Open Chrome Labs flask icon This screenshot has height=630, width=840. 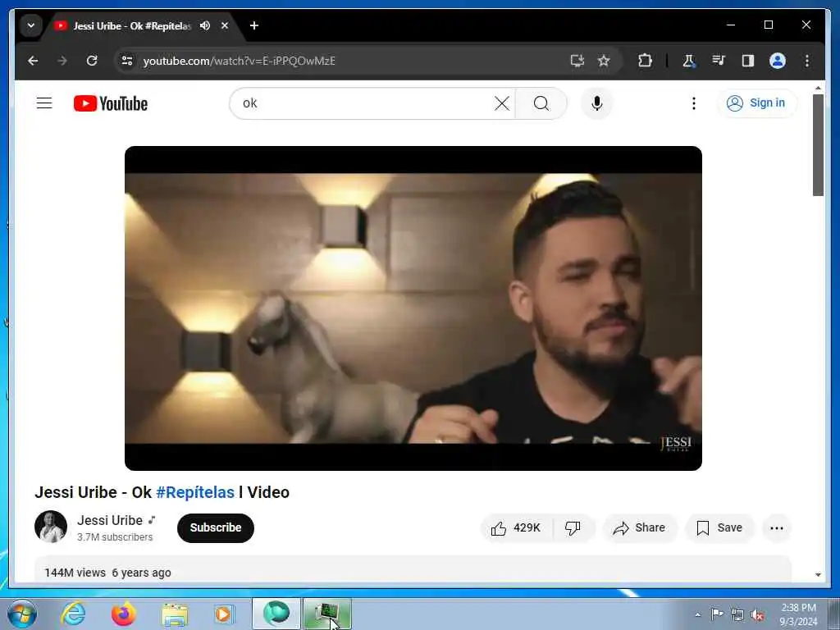point(689,61)
